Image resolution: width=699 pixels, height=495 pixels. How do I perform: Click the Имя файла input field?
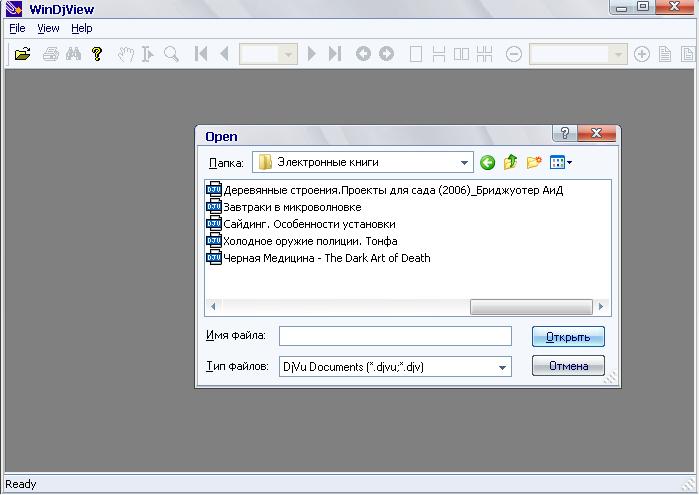[x=395, y=336]
